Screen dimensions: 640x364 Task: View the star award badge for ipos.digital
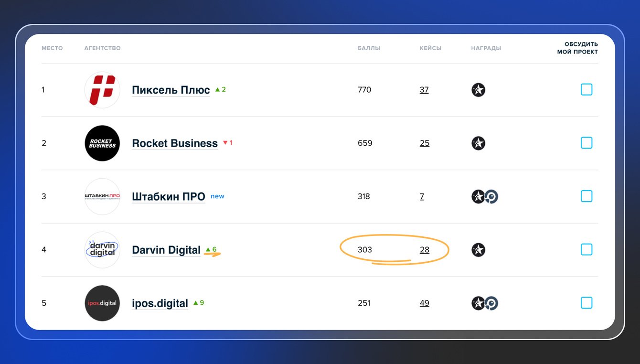pyautogui.click(x=478, y=303)
